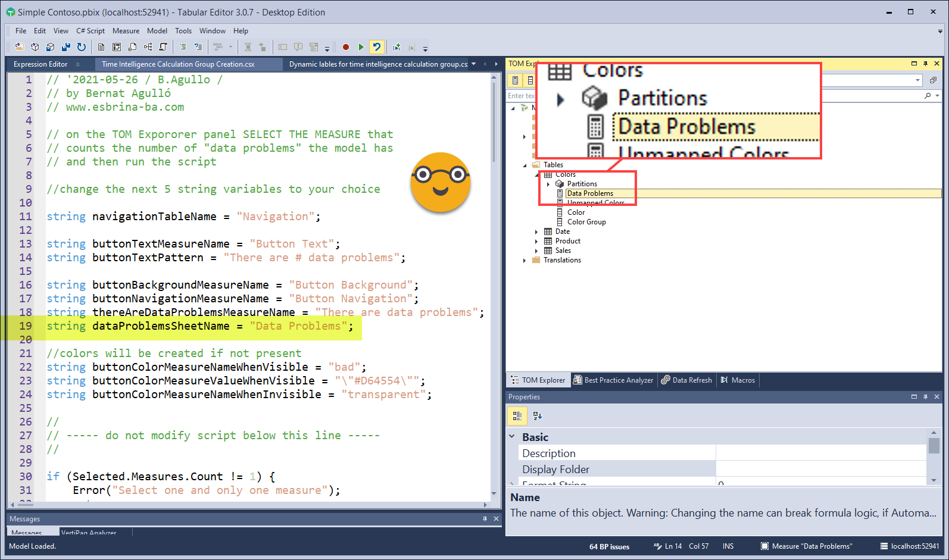The height and width of the screenshot is (560, 949).
Task: Click the save model floppy disk icon
Action: pos(65,47)
